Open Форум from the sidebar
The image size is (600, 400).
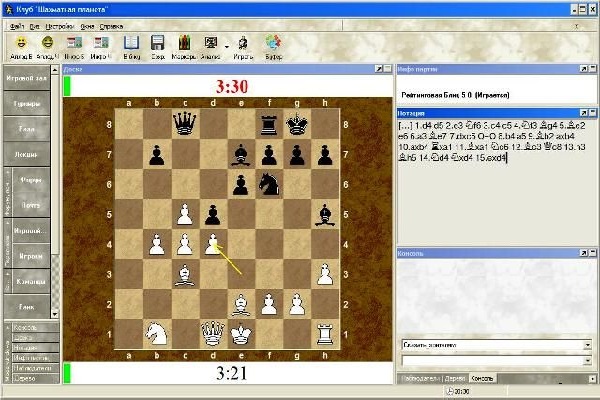[x=31, y=180]
